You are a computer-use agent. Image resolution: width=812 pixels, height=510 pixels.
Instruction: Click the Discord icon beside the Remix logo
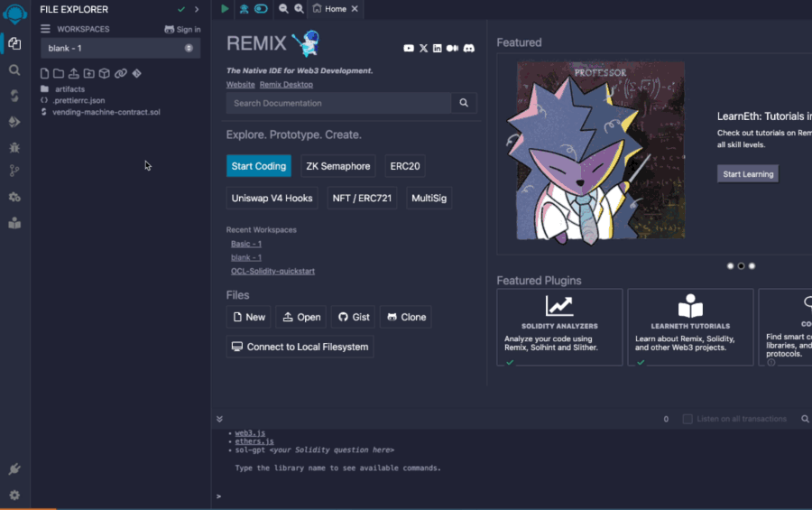pyautogui.click(x=468, y=48)
